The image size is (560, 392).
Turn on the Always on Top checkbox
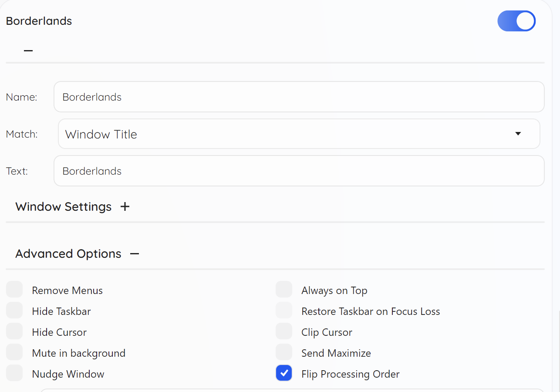point(284,290)
